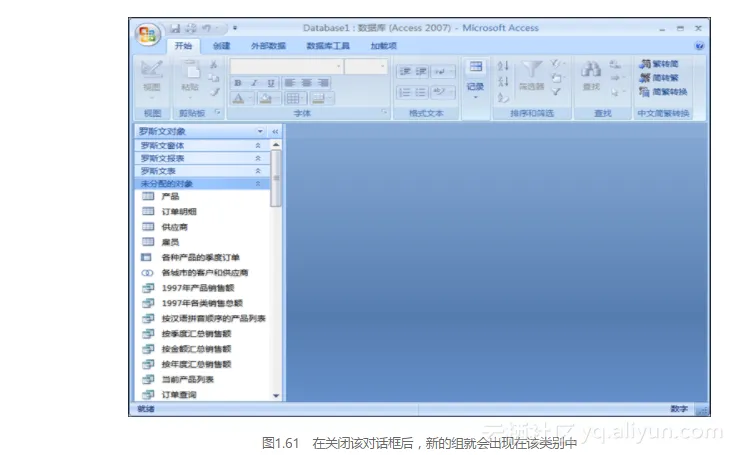Screen dimensions: 734x455
Task: Toggle underline formatting U
Action: 271,83
